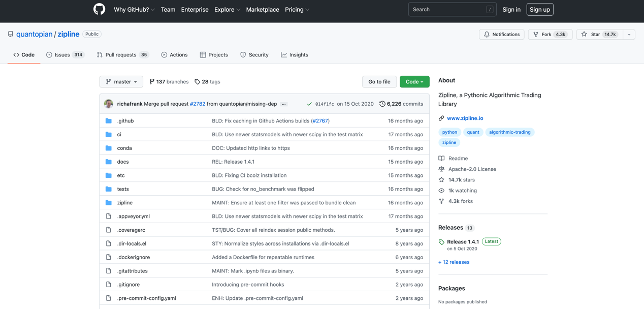Expand the Why GitHub? menu
The height and width of the screenshot is (309, 644).
click(x=134, y=10)
